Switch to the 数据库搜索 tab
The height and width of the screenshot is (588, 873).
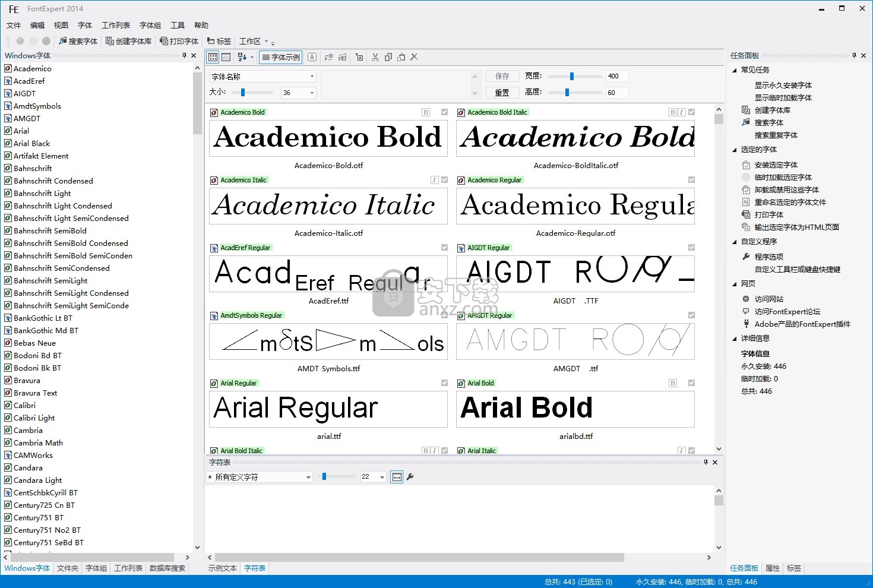pos(167,568)
